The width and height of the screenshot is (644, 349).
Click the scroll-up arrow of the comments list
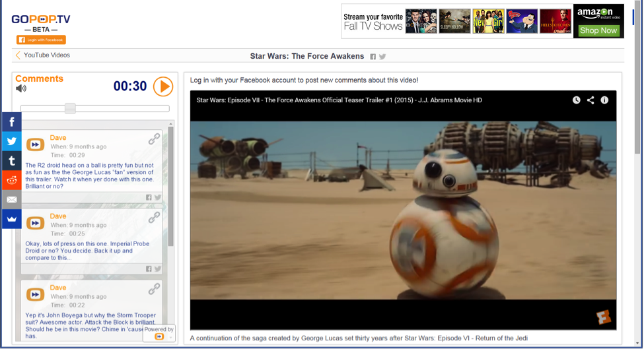tap(171, 124)
